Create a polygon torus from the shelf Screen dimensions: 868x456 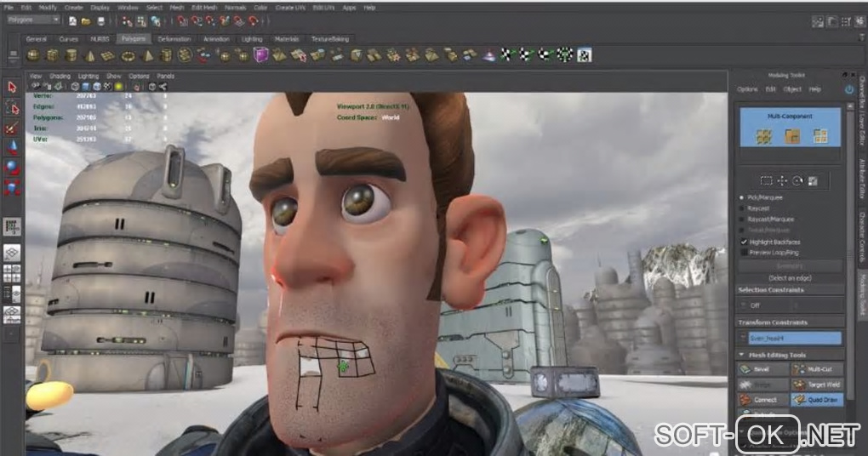click(128, 55)
